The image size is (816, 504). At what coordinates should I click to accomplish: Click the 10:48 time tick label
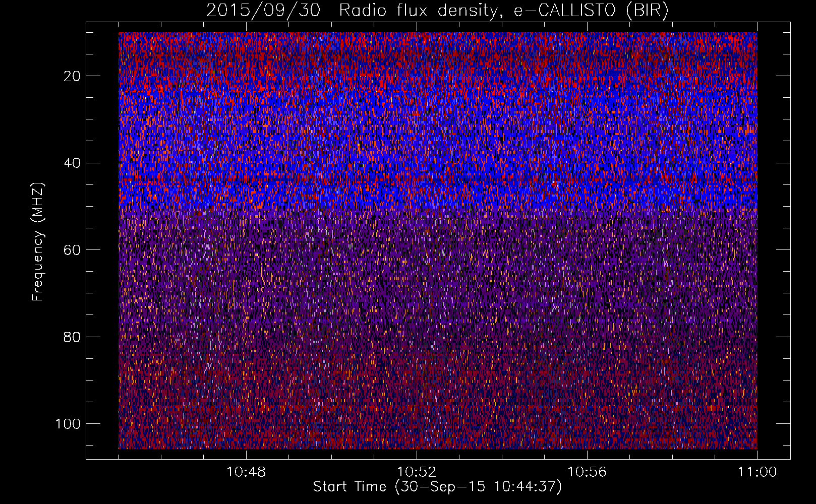(x=246, y=472)
